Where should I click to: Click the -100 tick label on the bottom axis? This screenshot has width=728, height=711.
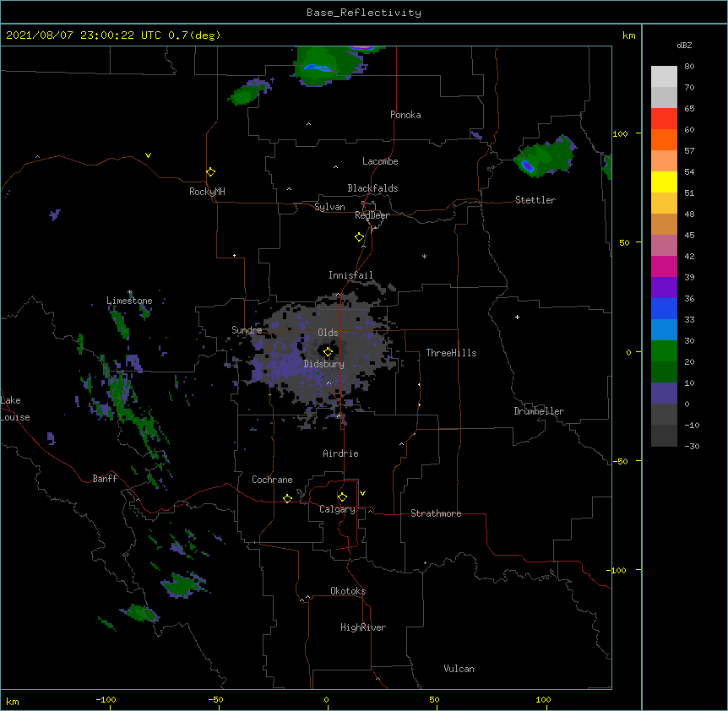pos(106,699)
